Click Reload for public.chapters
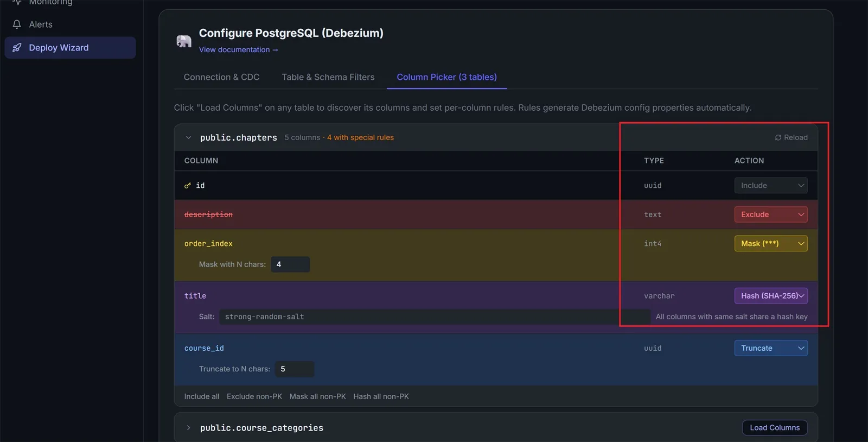The height and width of the screenshot is (442, 868). pos(792,138)
